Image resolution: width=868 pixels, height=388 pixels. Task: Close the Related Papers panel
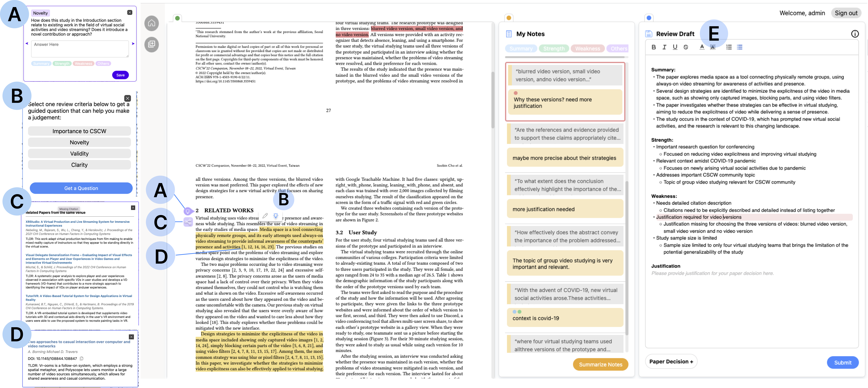(x=133, y=208)
